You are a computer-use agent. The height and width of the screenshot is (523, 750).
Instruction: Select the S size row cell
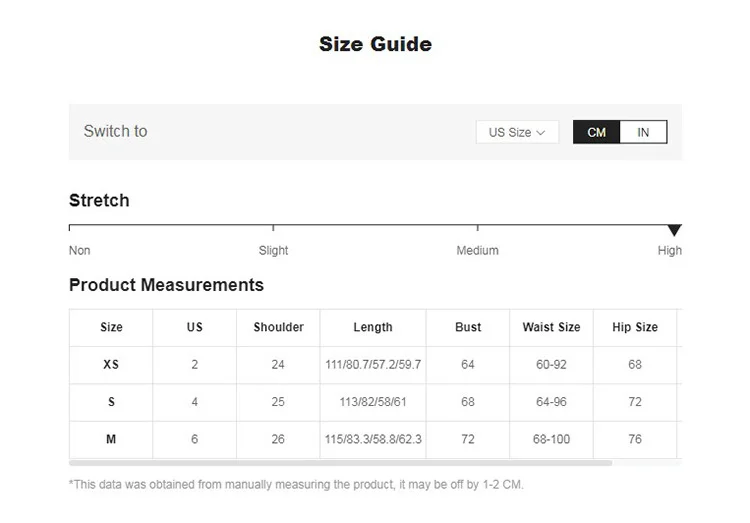point(111,402)
